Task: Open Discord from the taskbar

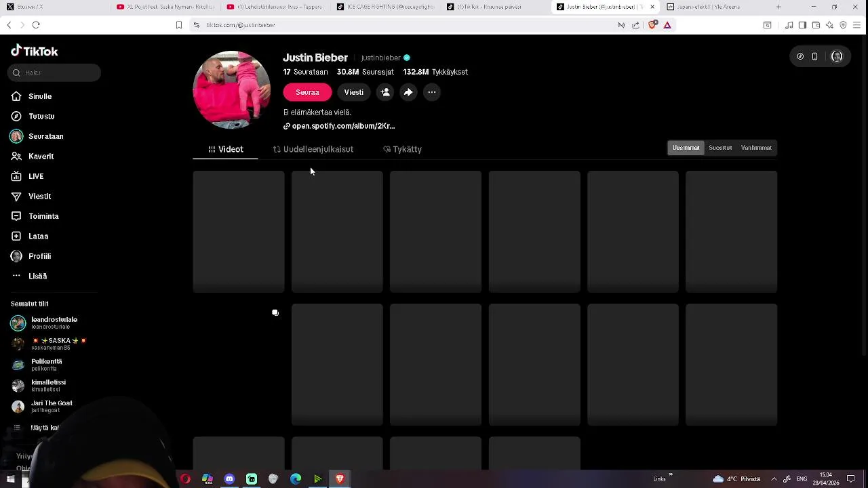Action: pyautogui.click(x=229, y=479)
